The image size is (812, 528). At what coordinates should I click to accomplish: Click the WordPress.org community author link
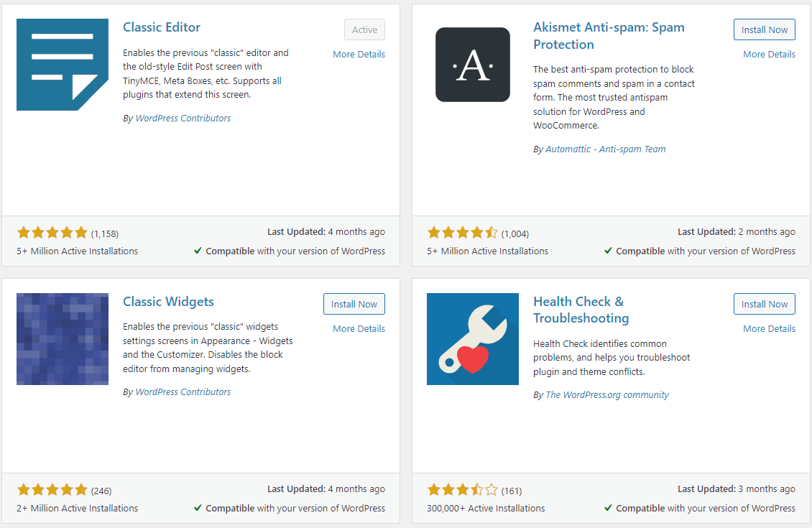607,394
